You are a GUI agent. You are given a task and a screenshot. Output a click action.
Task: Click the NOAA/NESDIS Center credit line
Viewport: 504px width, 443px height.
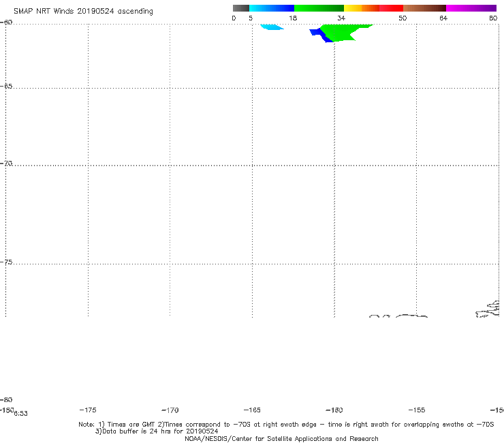click(281, 439)
